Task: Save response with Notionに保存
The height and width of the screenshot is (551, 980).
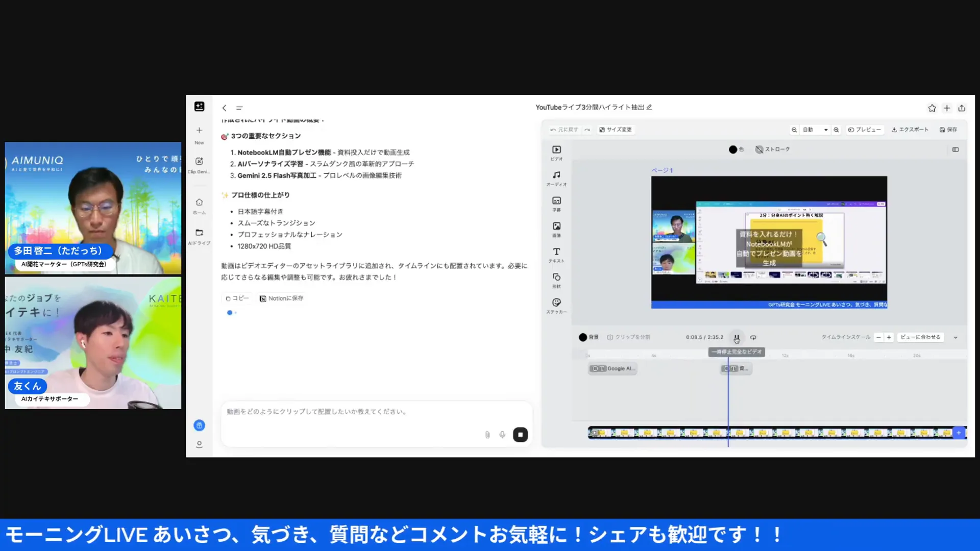Action: 281,298
